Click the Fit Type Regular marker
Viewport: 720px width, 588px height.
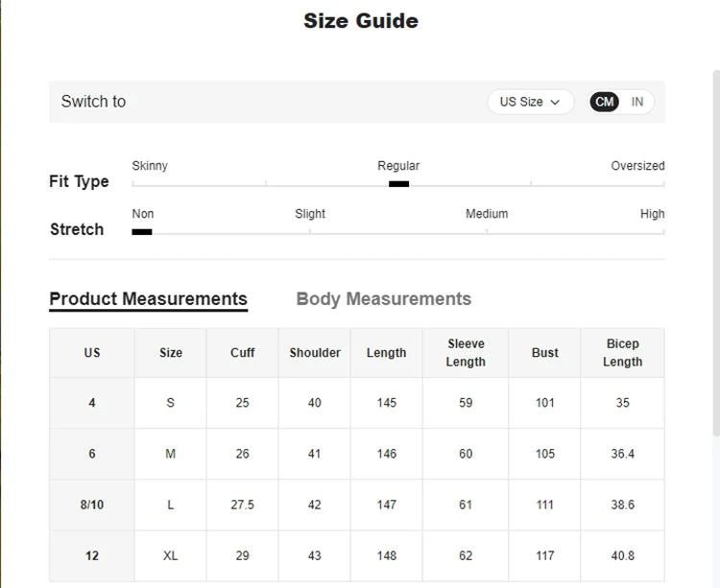click(398, 183)
